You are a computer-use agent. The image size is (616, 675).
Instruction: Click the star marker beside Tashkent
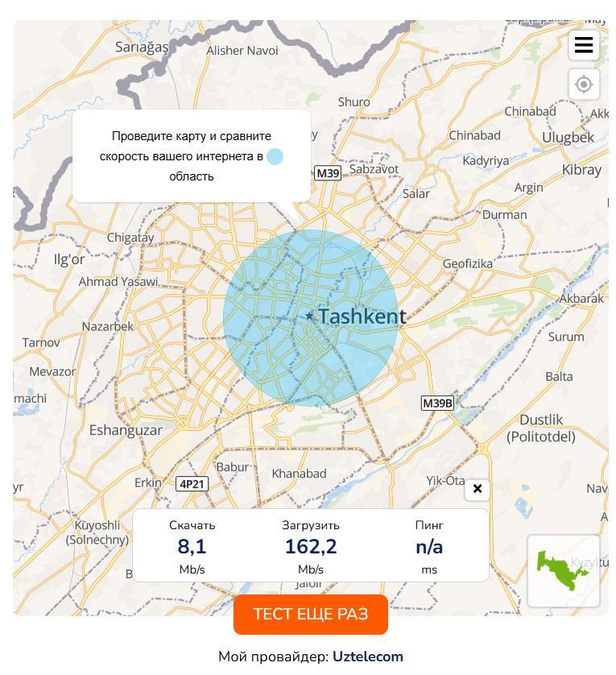click(x=309, y=317)
